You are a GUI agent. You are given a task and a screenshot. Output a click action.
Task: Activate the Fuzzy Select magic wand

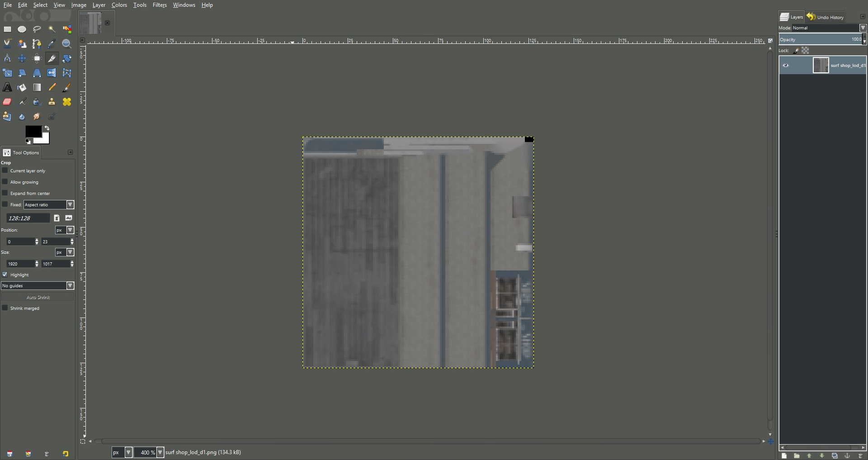point(52,29)
